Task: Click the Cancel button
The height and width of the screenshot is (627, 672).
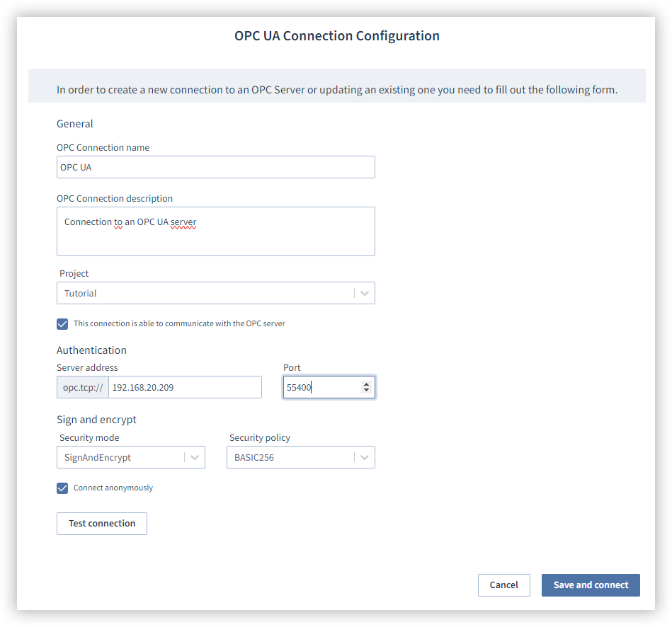Action: [x=503, y=585]
